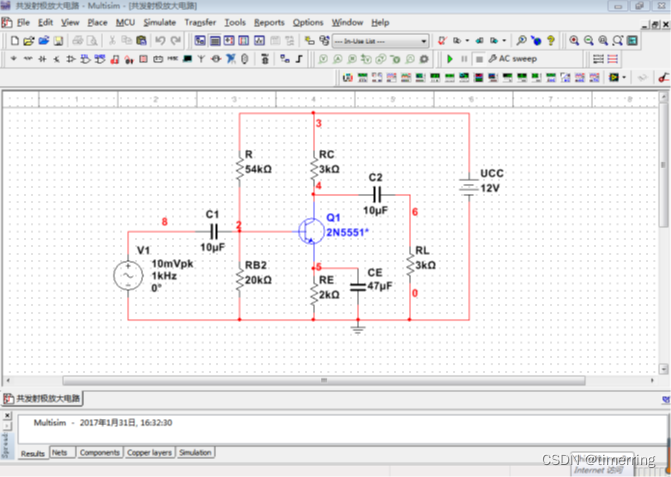Stop the simulation with the square button

(479, 59)
